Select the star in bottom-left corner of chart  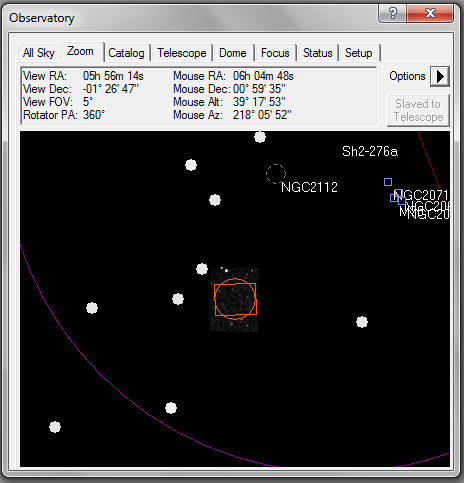55,427
